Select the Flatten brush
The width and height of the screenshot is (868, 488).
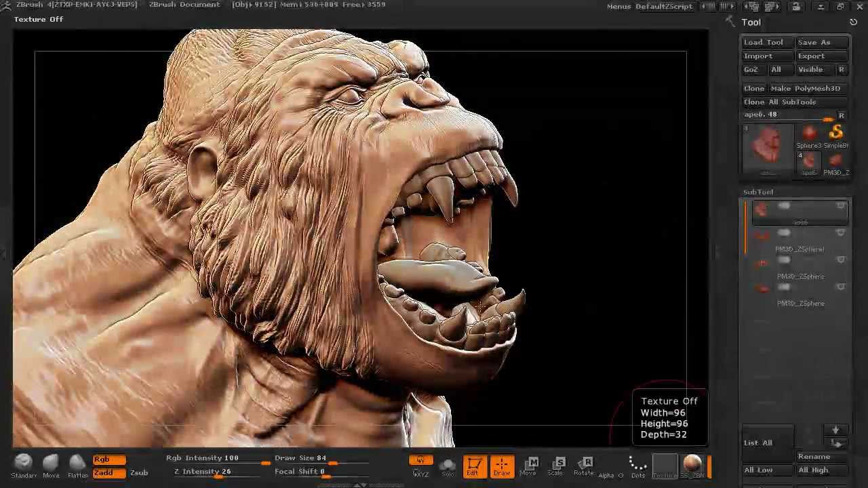[x=77, y=465]
